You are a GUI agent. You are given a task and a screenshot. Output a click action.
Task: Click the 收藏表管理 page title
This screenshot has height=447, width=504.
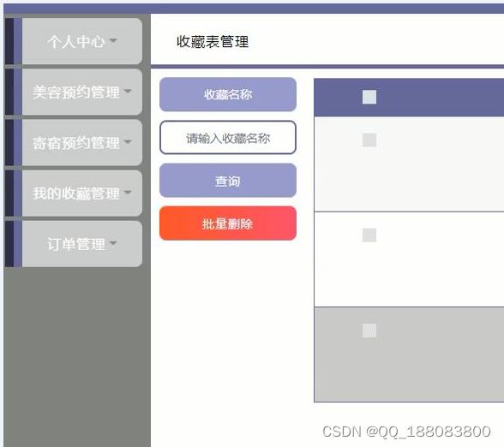pyautogui.click(x=213, y=42)
